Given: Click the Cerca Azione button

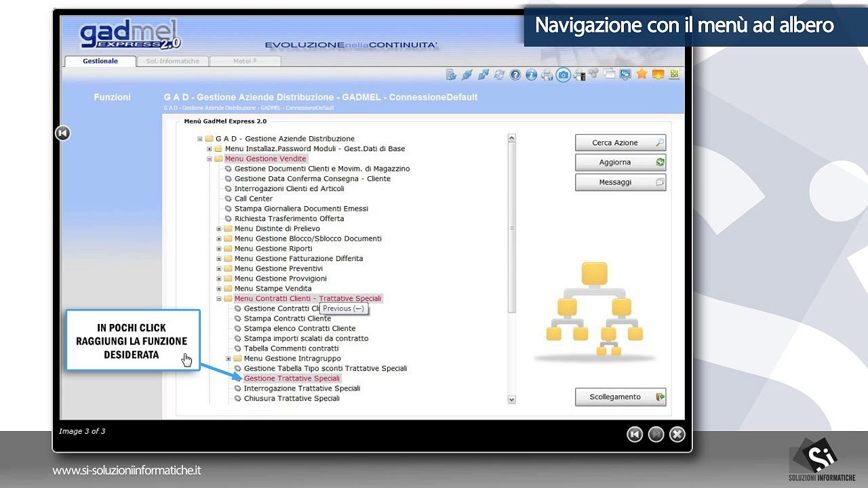Looking at the screenshot, I should [620, 143].
